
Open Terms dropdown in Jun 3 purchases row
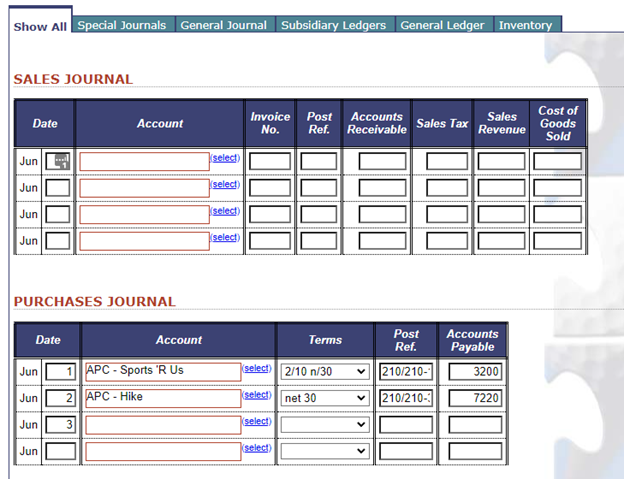point(325,424)
